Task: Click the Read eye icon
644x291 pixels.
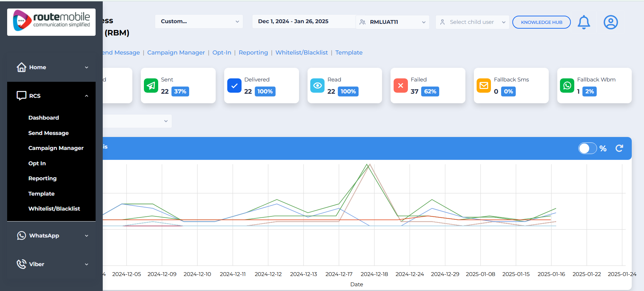Action: tap(317, 86)
